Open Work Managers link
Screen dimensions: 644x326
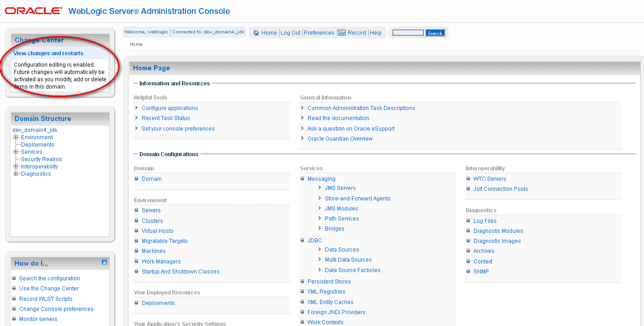(x=161, y=262)
